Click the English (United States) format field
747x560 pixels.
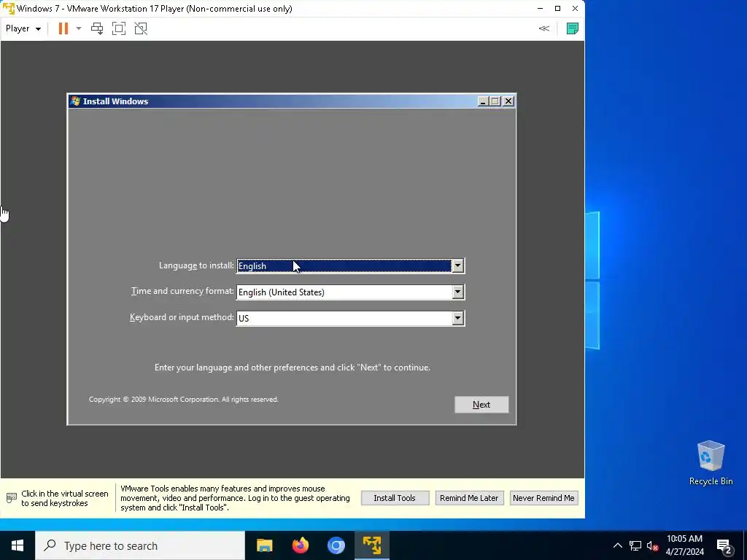(x=344, y=292)
